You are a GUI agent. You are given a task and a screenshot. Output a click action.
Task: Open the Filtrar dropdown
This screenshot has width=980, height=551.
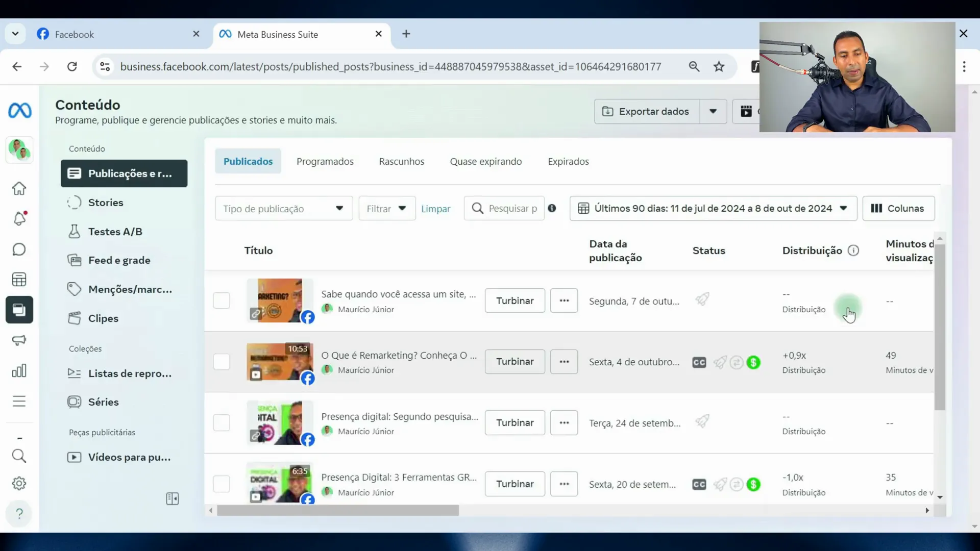point(387,208)
